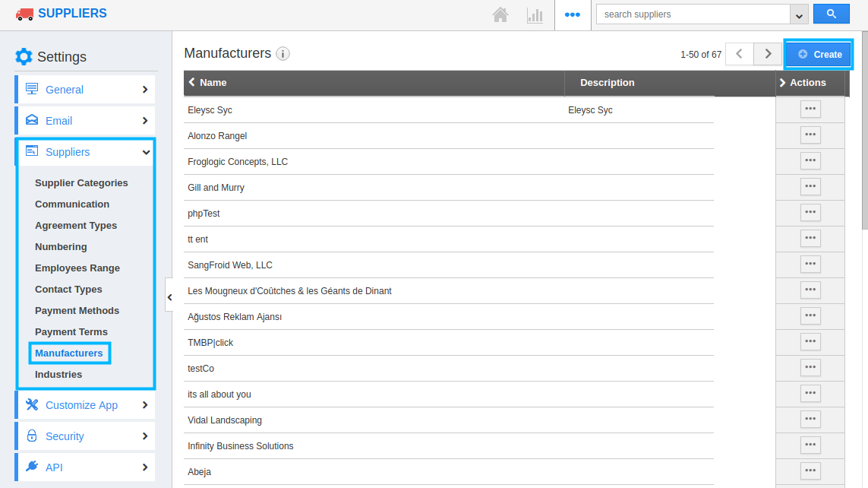Open Numbering settings
The width and height of the screenshot is (868, 488).
pos(61,247)
